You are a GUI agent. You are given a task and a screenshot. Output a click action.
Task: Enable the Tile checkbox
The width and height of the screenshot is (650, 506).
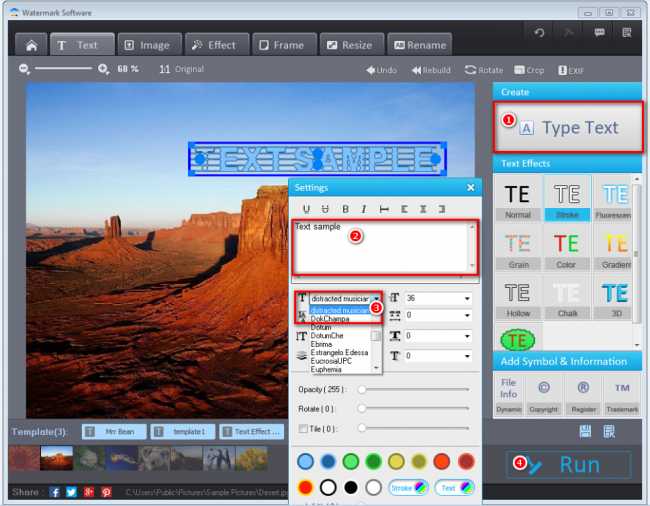(303, 429)
